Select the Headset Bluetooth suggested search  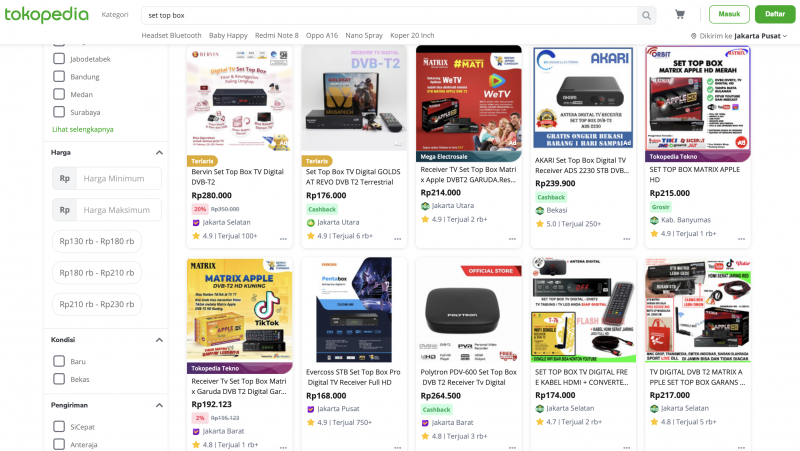(x=171, y=35)
